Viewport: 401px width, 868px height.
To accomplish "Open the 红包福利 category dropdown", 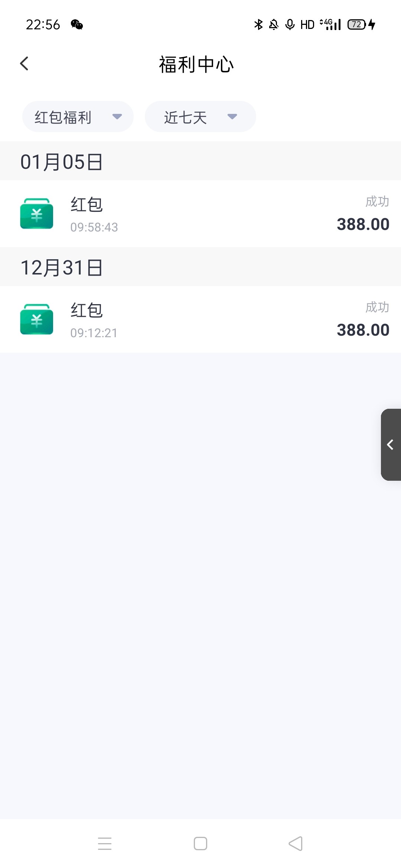I will (78, 117).
